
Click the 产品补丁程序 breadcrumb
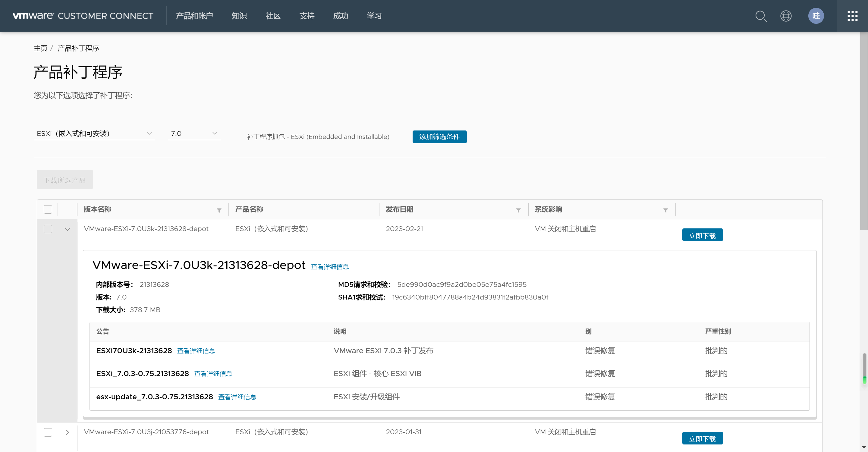pyautogui.click(x=78, y=48)
